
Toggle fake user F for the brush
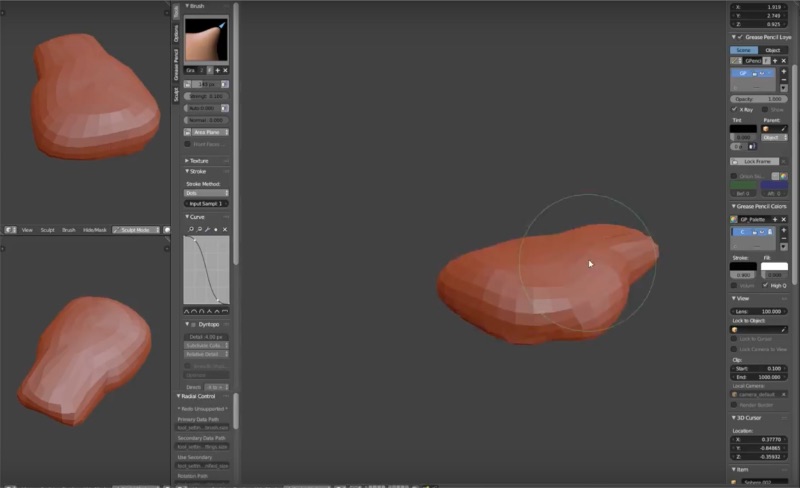(210, 70)
